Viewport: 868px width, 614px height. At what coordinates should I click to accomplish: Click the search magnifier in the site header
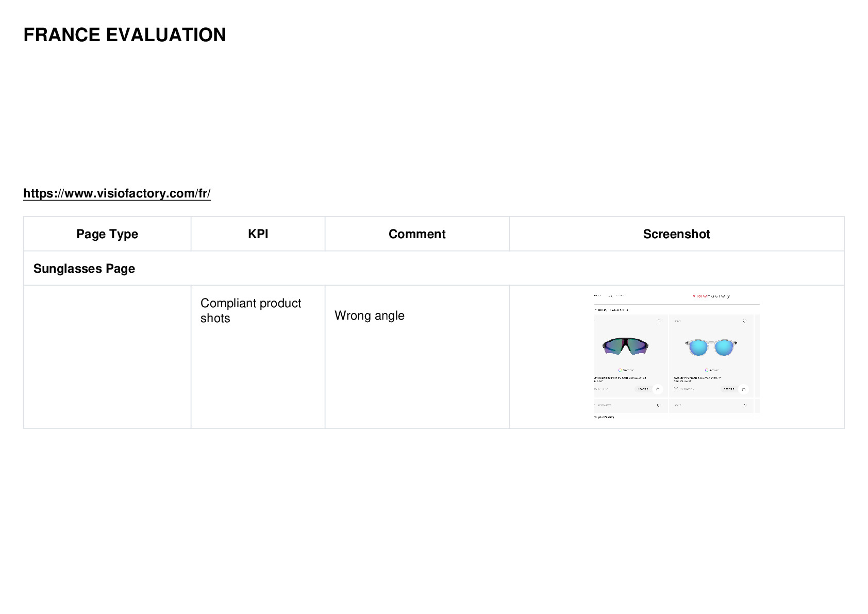(610, 296)
